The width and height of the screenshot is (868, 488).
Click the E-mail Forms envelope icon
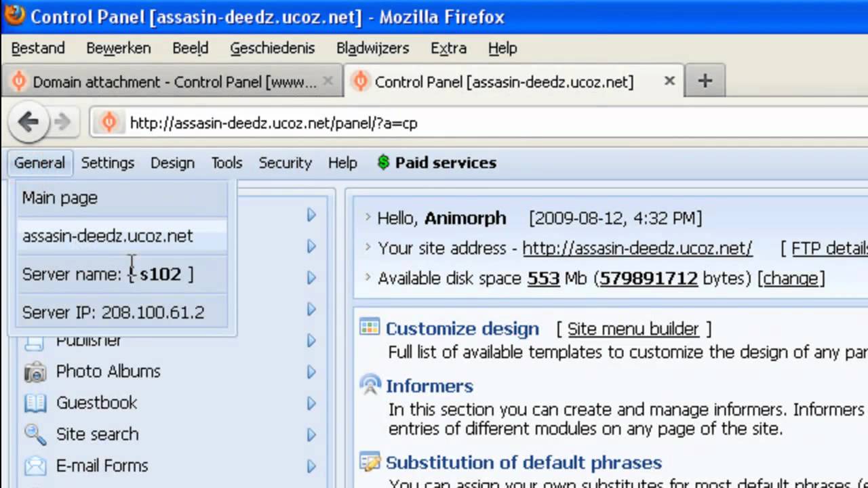35,466
